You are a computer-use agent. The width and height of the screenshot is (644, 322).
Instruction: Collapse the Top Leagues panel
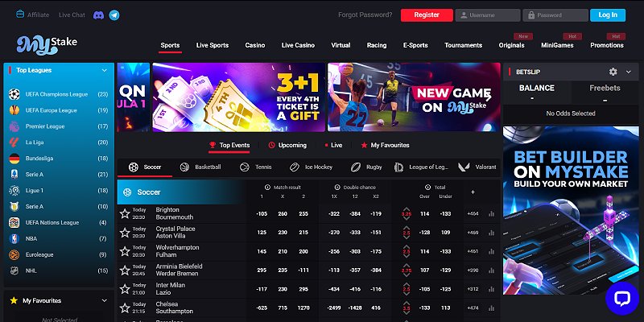pos(105,71)
